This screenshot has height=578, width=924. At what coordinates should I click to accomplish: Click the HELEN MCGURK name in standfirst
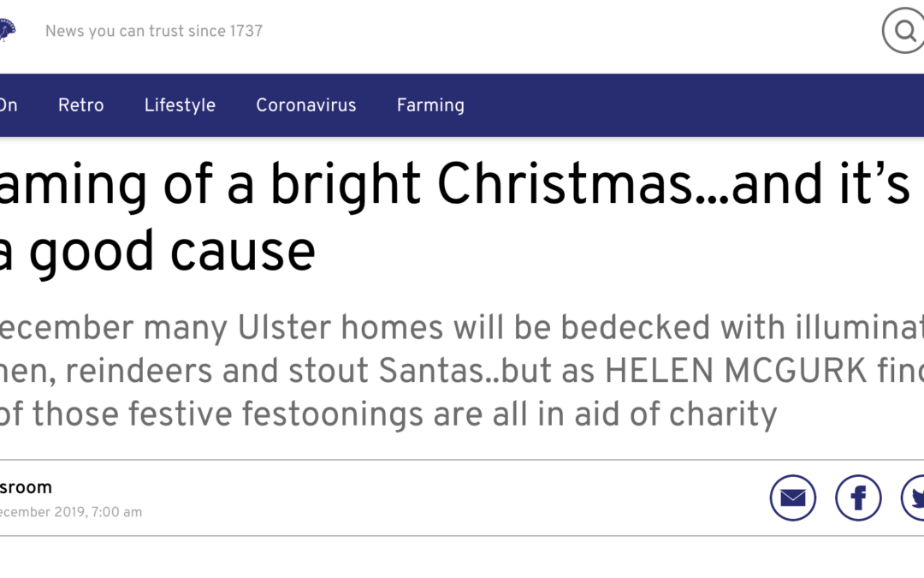click(x=736, y=371)
